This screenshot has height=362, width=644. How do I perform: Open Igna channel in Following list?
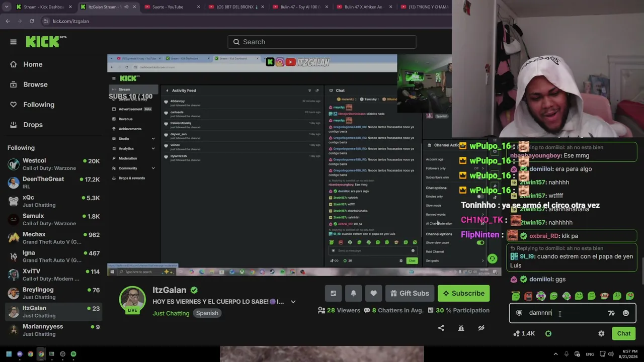click(53, 256)
